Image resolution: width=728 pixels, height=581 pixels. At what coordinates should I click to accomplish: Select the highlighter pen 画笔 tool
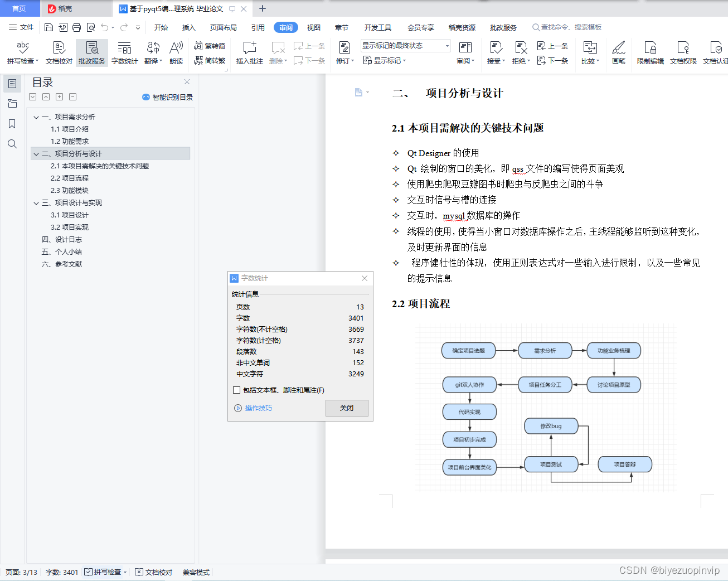click(619, 53)
